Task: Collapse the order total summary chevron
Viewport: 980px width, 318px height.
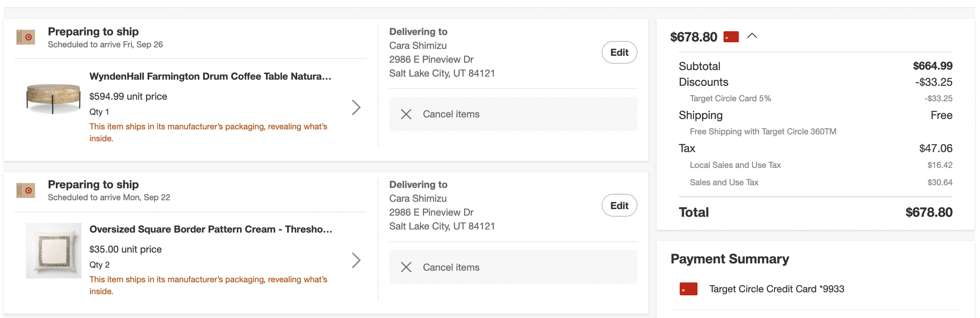Action: pyautogui.click(x=752, y=36)
